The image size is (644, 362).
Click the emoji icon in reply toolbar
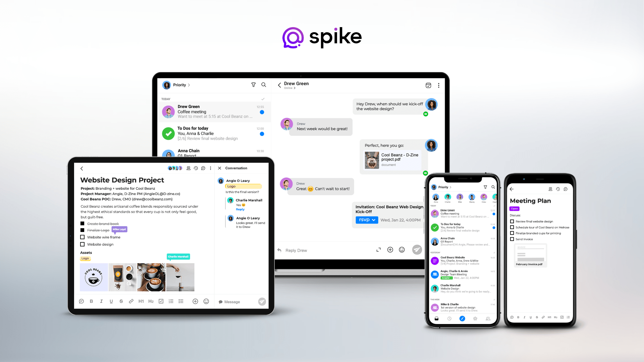click(401, 250)
